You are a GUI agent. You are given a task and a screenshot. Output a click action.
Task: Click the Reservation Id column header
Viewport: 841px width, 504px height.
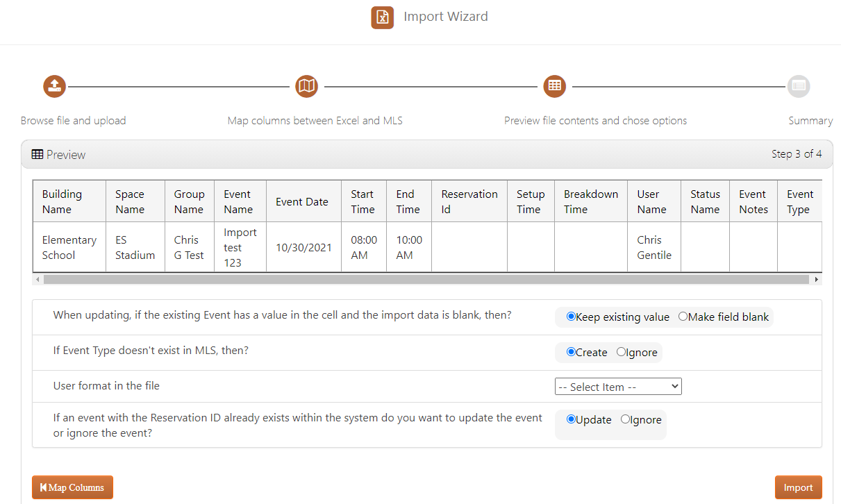469,201
